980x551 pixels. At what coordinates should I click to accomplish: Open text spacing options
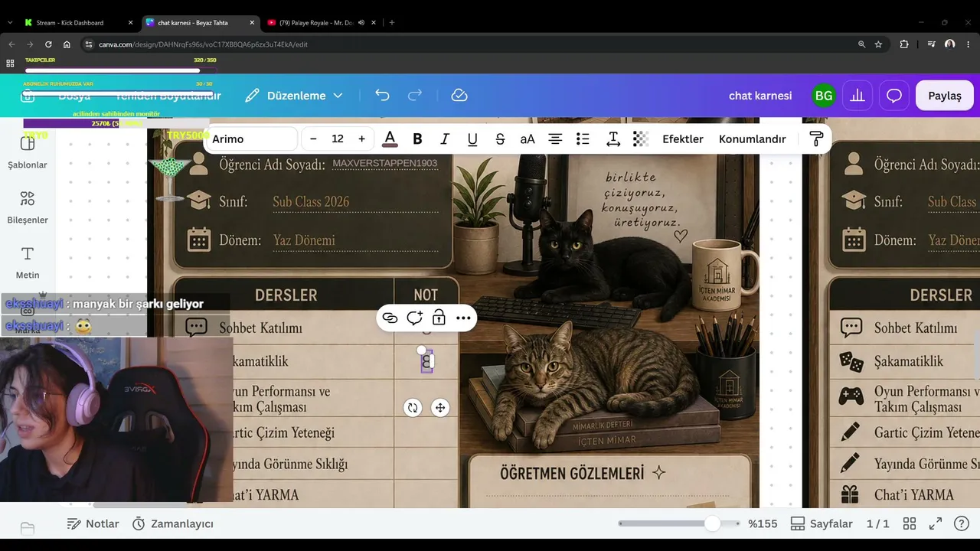pos(613,139)
